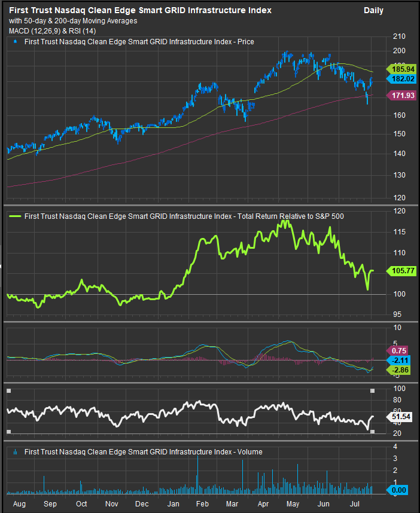This screenshot has width=420, height=513.
Task: Click the May label on time axis
Action: [293, 504]
